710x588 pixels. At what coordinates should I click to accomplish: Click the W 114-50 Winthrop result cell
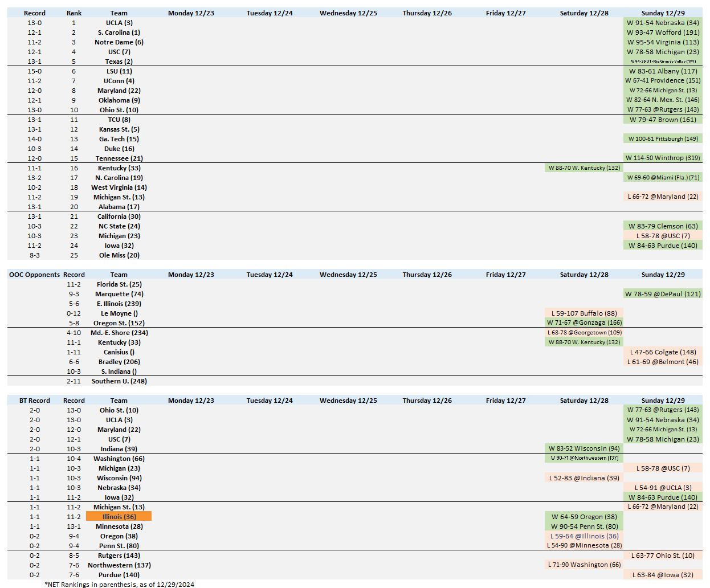[663, 158]
